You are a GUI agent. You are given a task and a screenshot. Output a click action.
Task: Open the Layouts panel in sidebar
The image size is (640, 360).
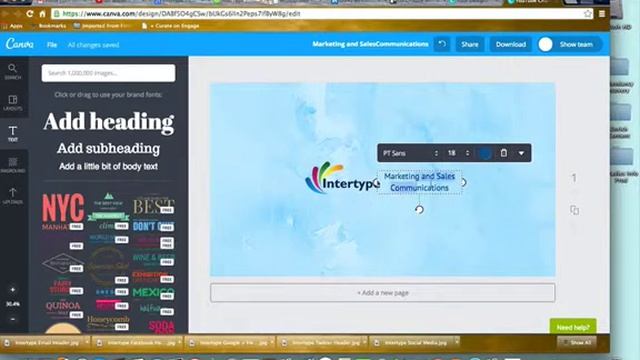(x=13, y=103)
